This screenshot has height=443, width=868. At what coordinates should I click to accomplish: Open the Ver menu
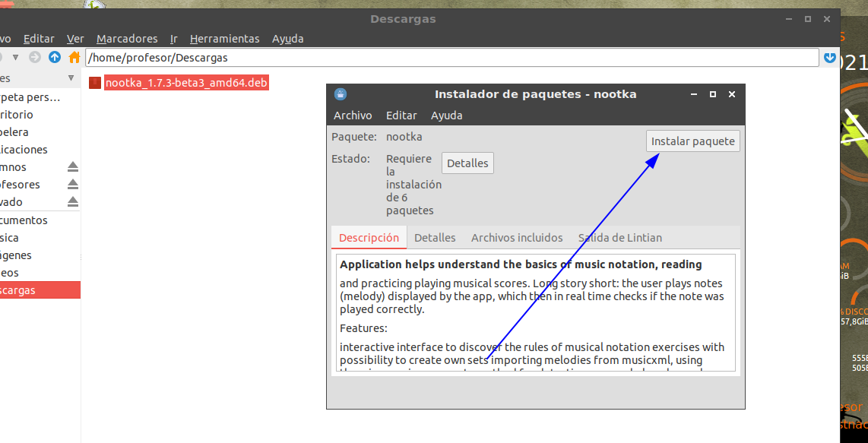pos(75,39)
